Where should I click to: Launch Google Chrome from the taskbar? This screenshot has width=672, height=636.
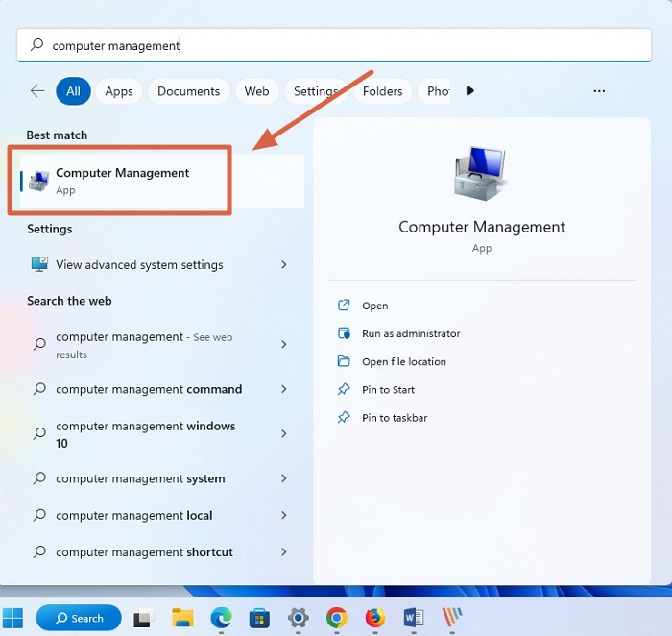[337, 618]
